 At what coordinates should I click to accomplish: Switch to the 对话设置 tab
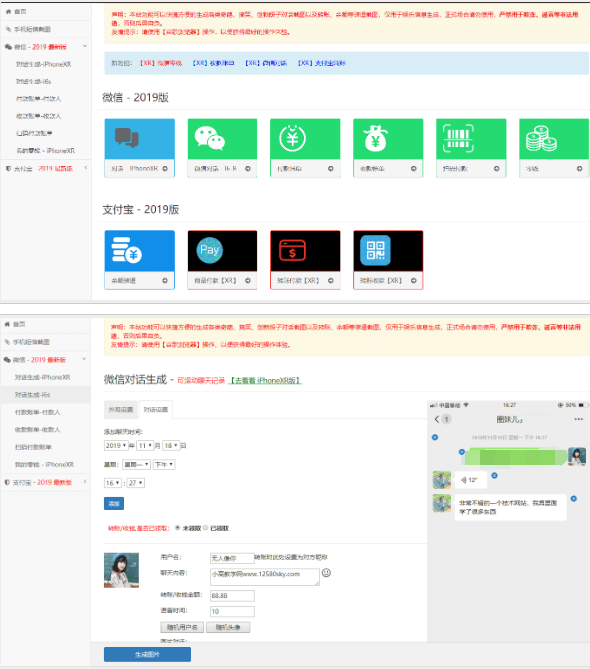155,410
